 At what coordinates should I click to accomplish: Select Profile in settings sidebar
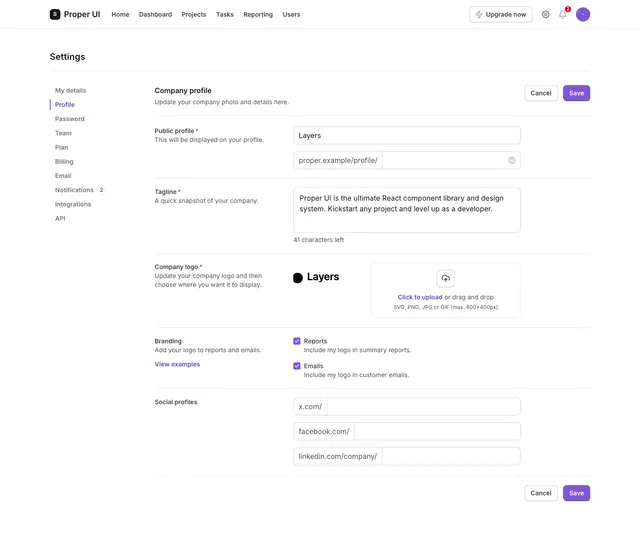pyautogui.click(x=64, y=105)
